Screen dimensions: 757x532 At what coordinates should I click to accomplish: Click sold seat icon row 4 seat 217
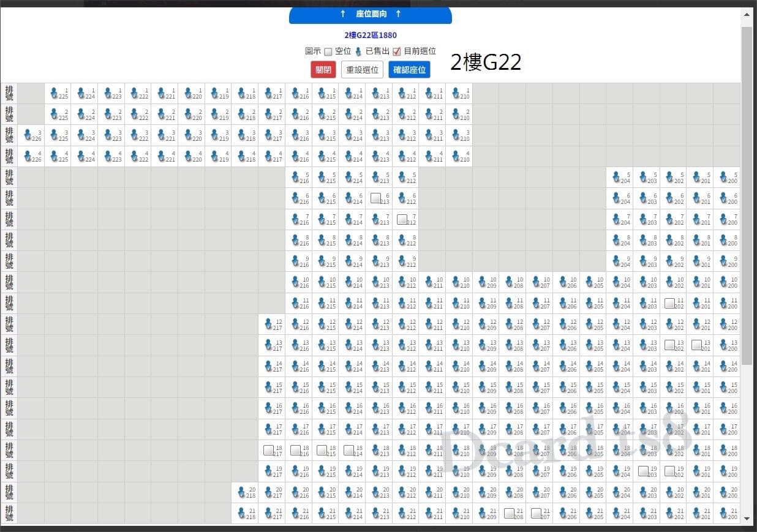coord(269,156)
